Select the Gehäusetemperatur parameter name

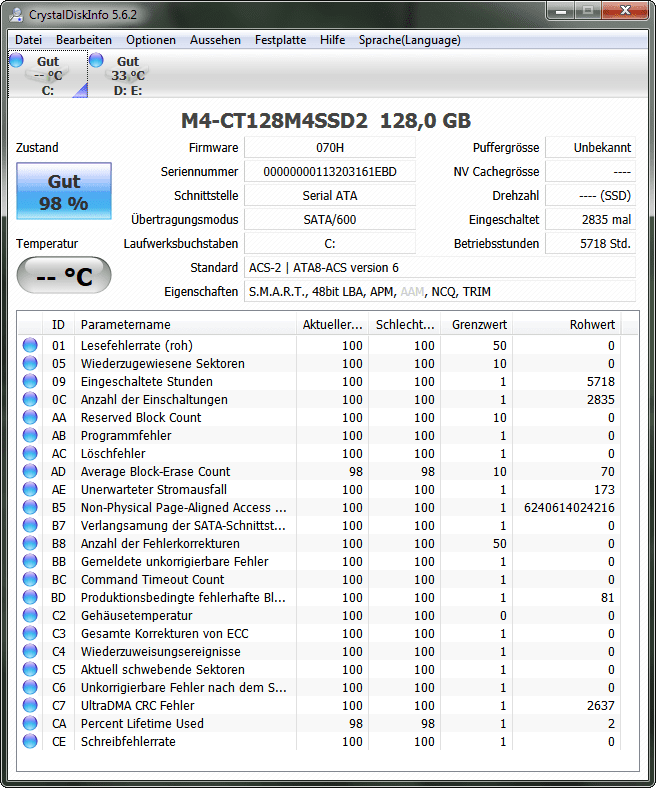coord(137,616)
